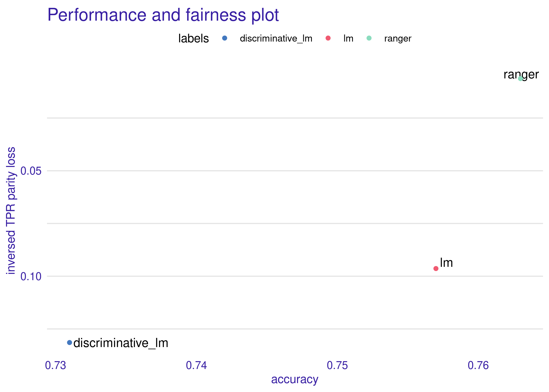Select the green ranger legend dot

point(369,38)
